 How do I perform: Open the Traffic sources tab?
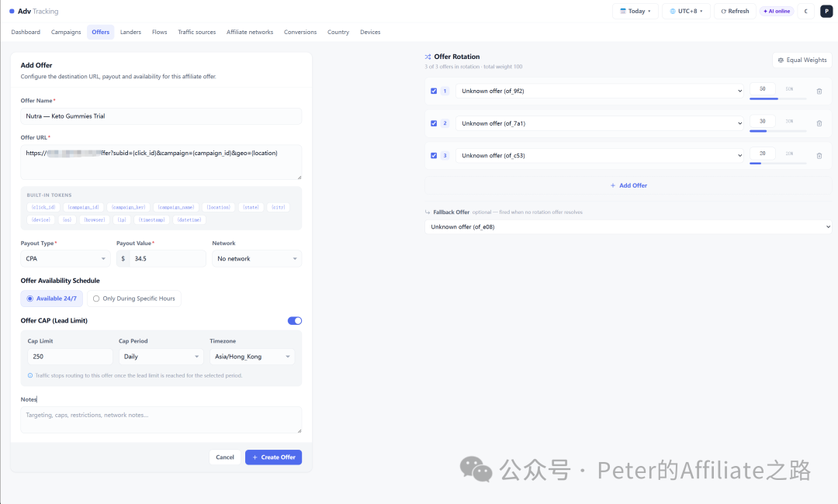pyautogui.click(x=196, y=32)
